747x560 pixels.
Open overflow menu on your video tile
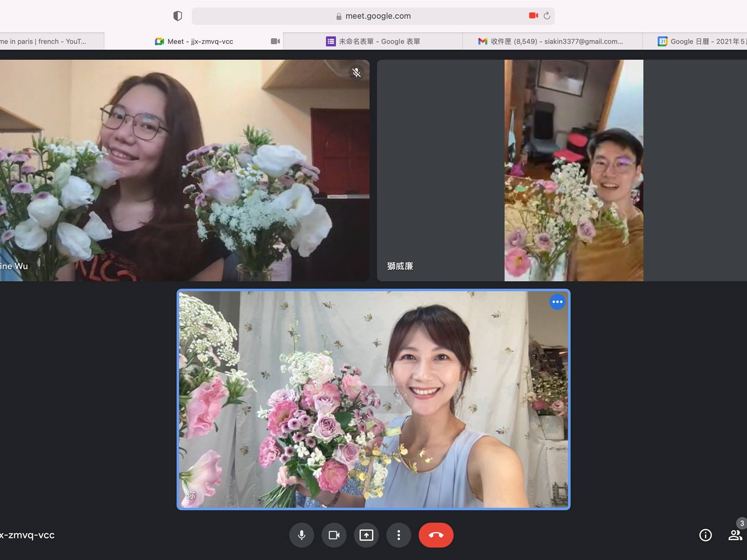pyautogui.click(x=557, y=301)
